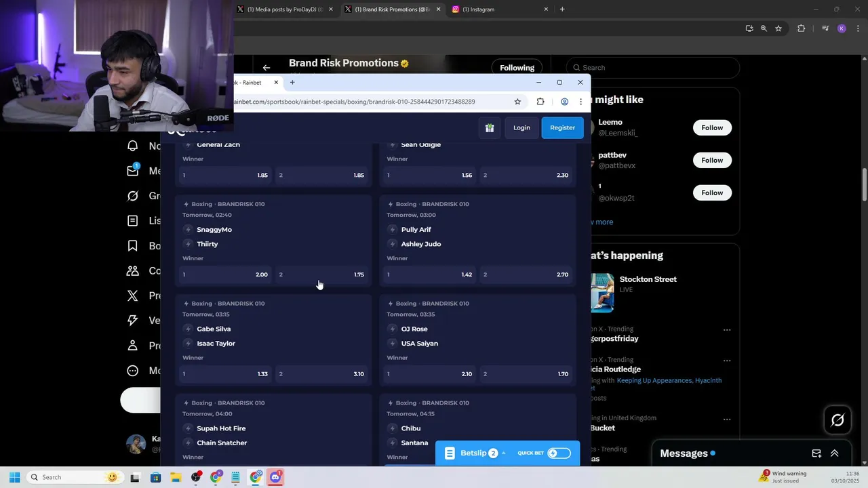The image size is (868, 488).
Task: Open options for the Routledge trend
Action: [x=727, y=361]
